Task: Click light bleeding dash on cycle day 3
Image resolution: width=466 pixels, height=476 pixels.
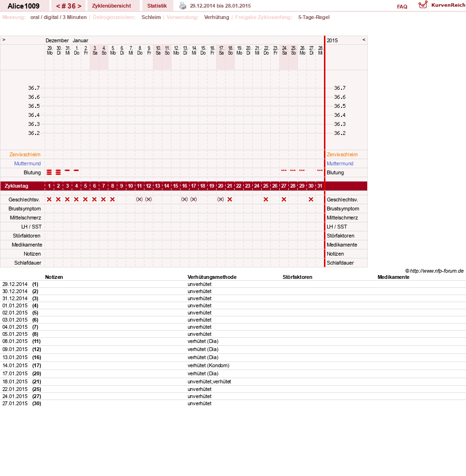Action: [x=67, y=170]
